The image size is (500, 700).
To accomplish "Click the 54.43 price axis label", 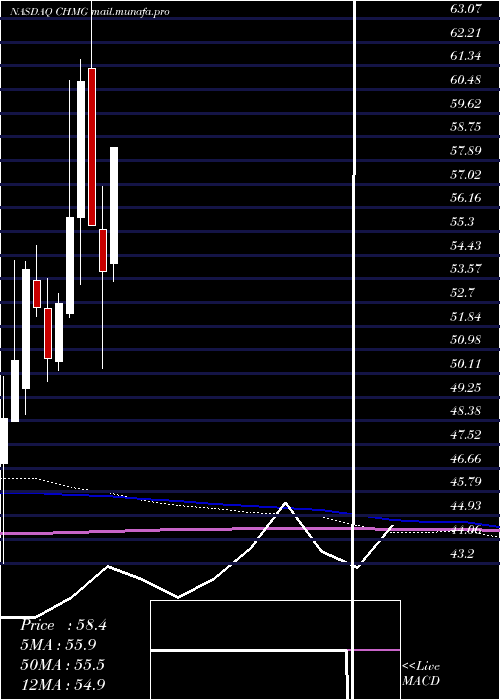I will [466, 246].
